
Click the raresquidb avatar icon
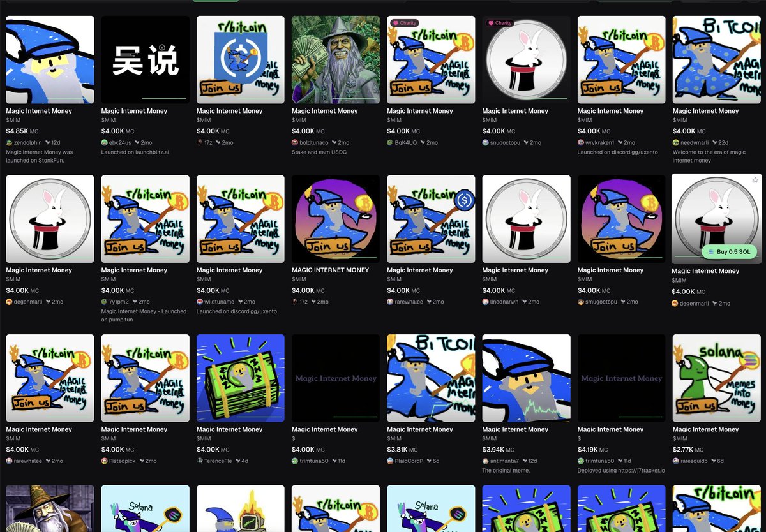pyautogui.click(x=676, y=461)
